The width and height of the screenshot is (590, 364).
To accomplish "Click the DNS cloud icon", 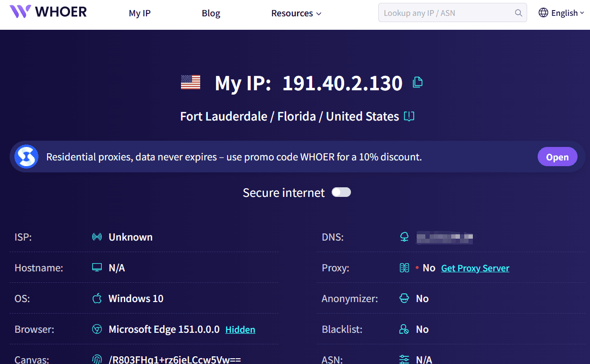I will tap(404, 237).
